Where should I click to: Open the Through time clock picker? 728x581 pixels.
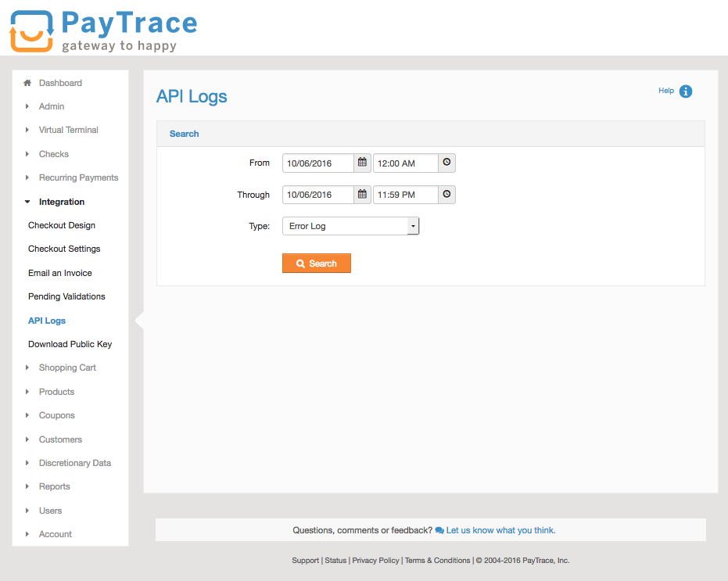446,194
